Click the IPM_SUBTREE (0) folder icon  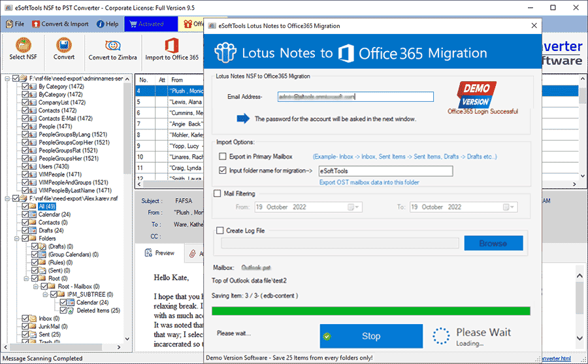(61, 294)
